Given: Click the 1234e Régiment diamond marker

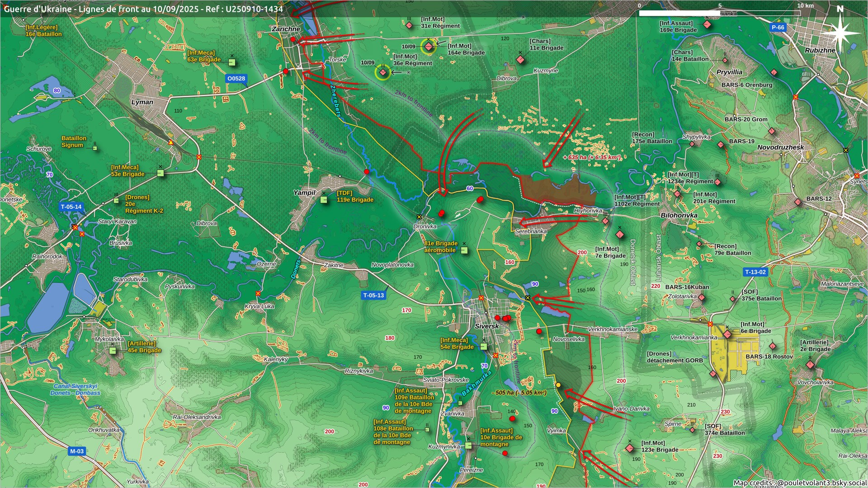Looking at the screenshot, I should click(717, 183).
